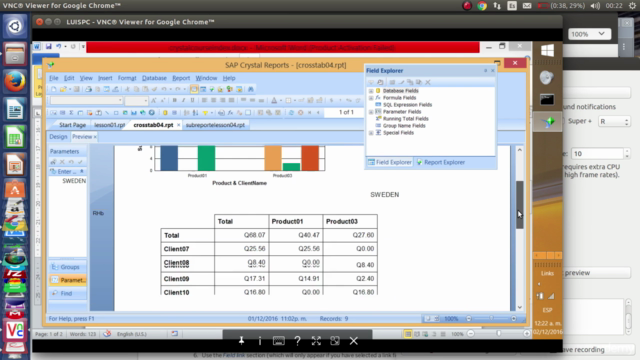Click the VNC toolbar keyboard icon
Viewport: 640px width, 360px height.
point(279,341)
